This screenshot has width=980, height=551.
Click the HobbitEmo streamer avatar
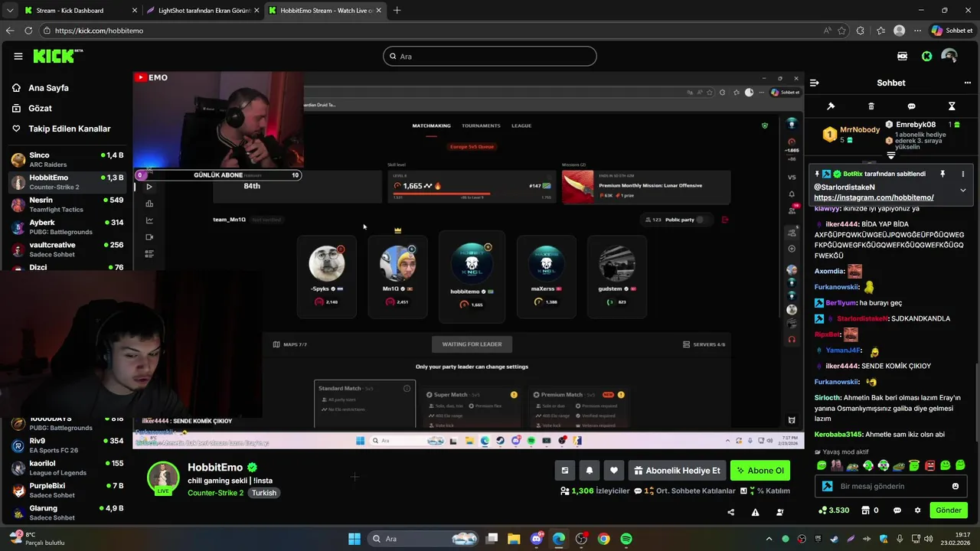click(x=163, y=478)
